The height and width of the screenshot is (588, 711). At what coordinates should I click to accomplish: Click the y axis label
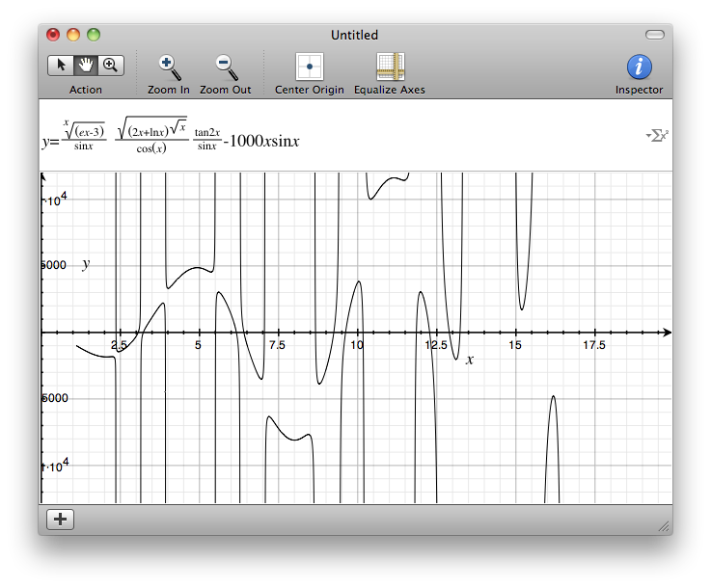(x=86, y=264)
